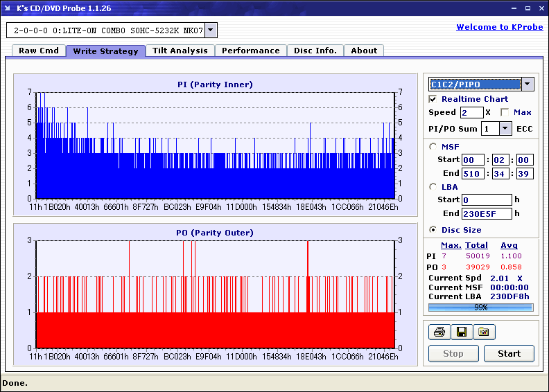Click the LBA End value field
Screen dimensions: 549x392
pos(487,213)
